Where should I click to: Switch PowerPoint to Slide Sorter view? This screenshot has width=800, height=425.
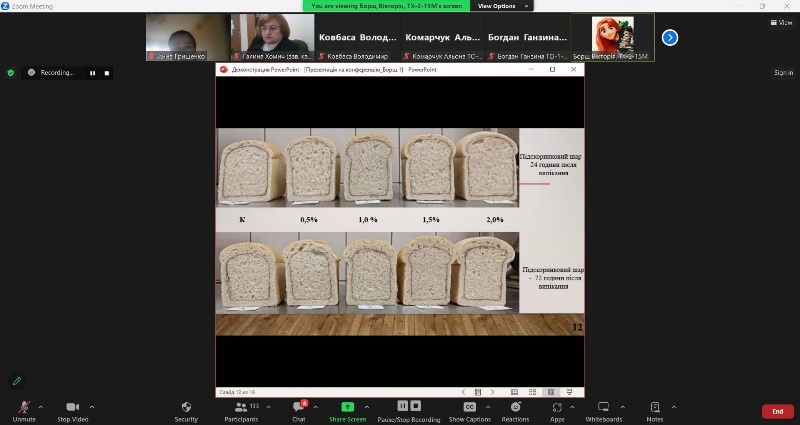click(532, 392)
